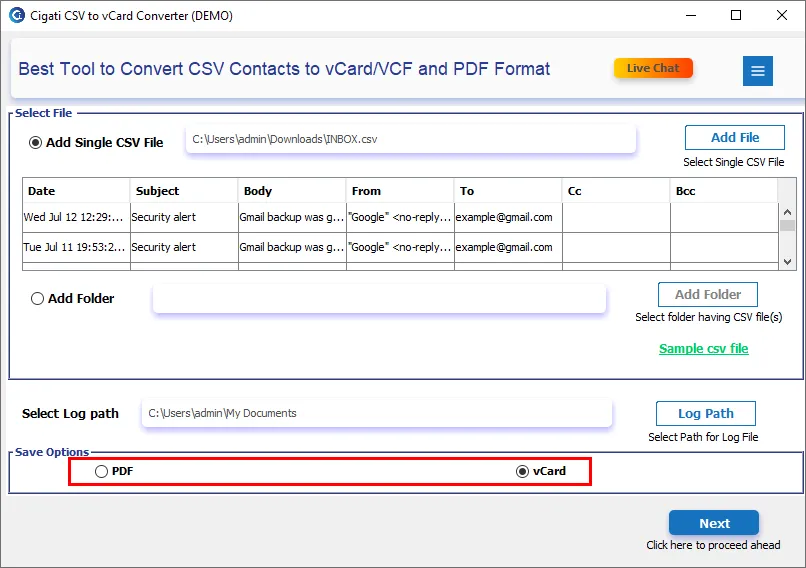Image resolution: width=806 pixels, height=568 pixels.
Task: Close the converter window
Action: tap(781, 15)
